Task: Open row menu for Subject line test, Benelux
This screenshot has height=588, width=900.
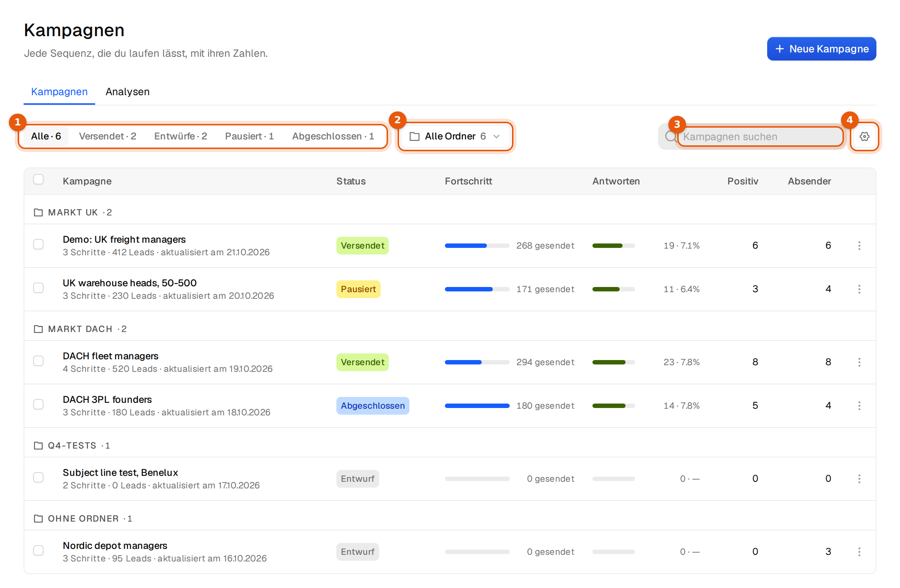Action: 859,478
